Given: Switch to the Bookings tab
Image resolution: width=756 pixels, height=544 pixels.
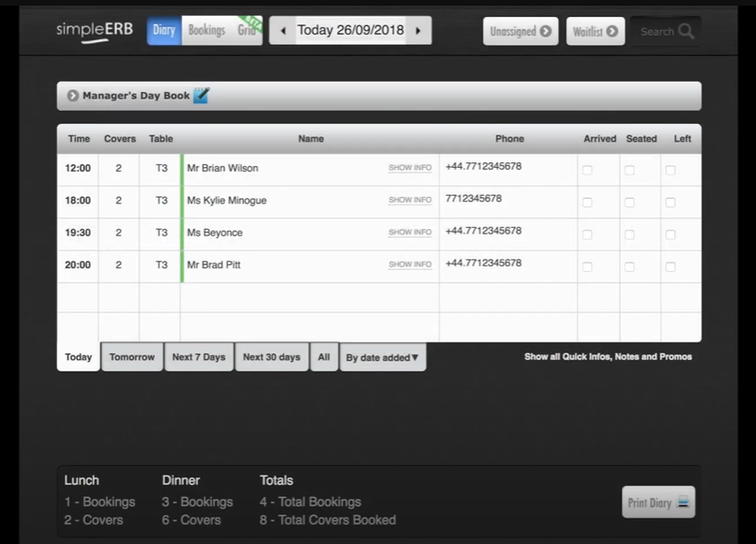Looking at the screenshot, I should point(206,29).
